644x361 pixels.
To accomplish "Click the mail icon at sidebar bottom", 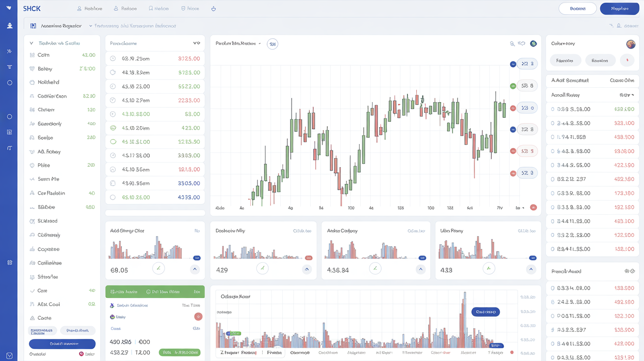I will point(9,354).
